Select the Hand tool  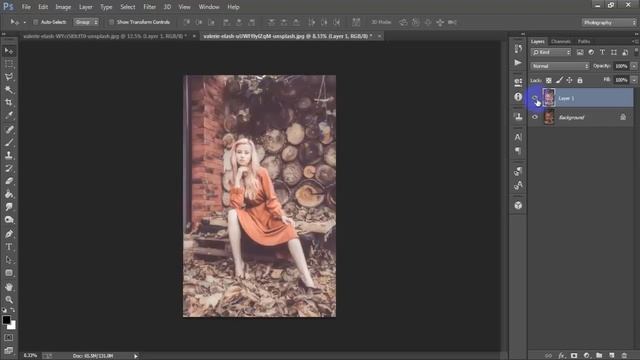tap(9, 287)
